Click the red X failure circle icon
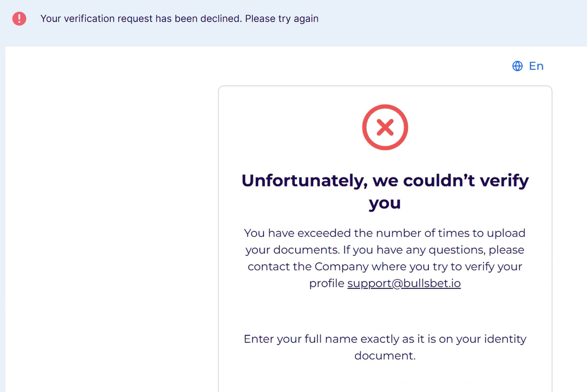The image size is (587, 392). click(385, 127)
